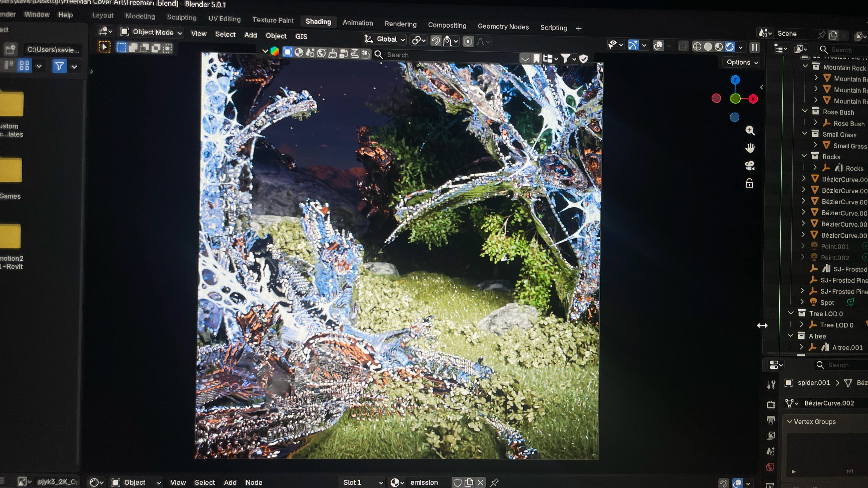The width and height of the screenshot is (868, 488).
Task: Choose the extend selection mode icon
Action: pyautogui.click(x=133, y=47)
